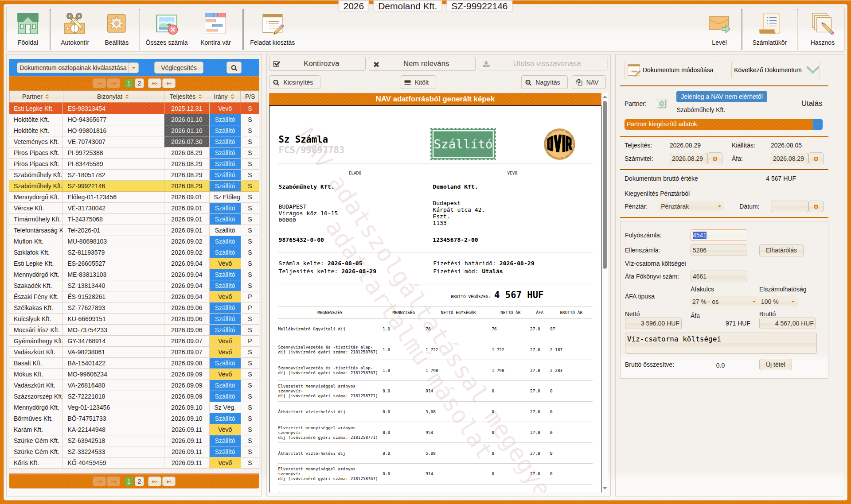
Task: Open the Kontíra vár icon
Action: [215, 24]
